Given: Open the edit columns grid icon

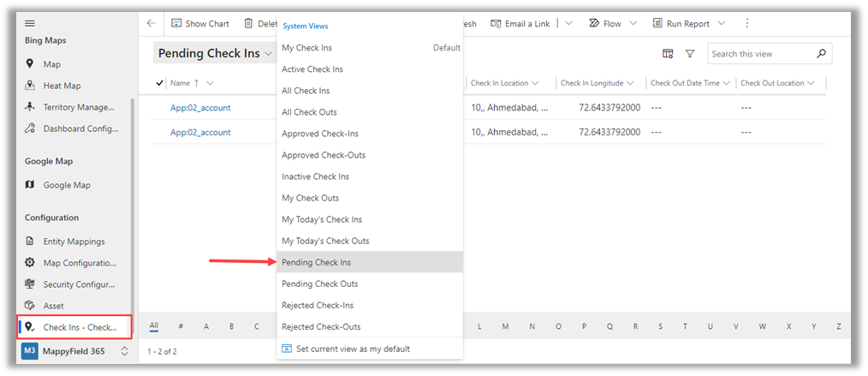Looking at the screenshot, I should tap(668, 54).
